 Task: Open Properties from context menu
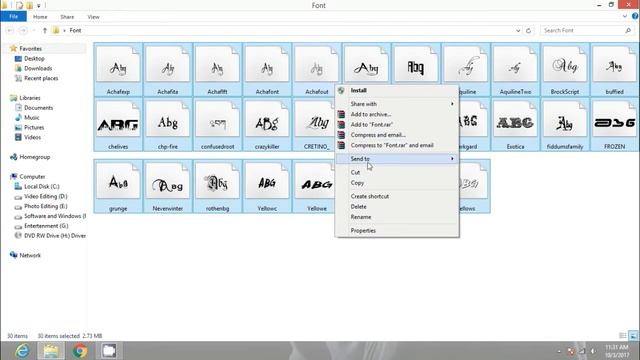point(397,231)
